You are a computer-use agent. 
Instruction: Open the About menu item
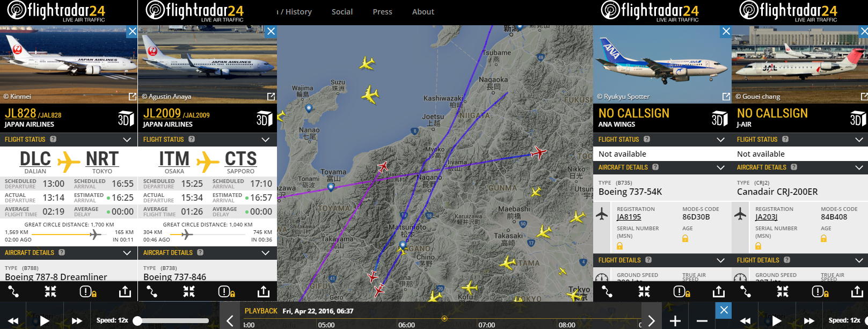(423, 12)
